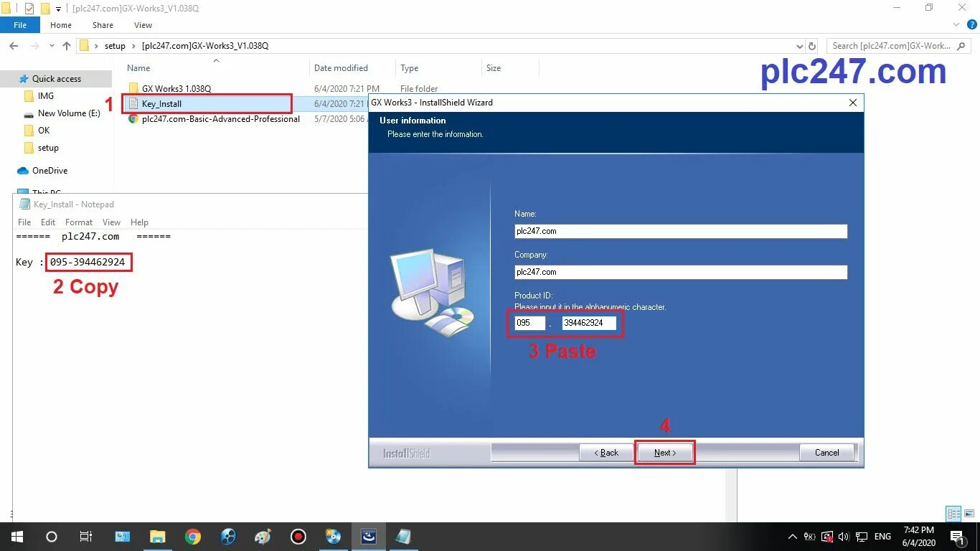Expand Customize Quick Access Toolbar dropdown
Image resolution: width=980 pixels, height=551 pixels.
tap(58, 9)
